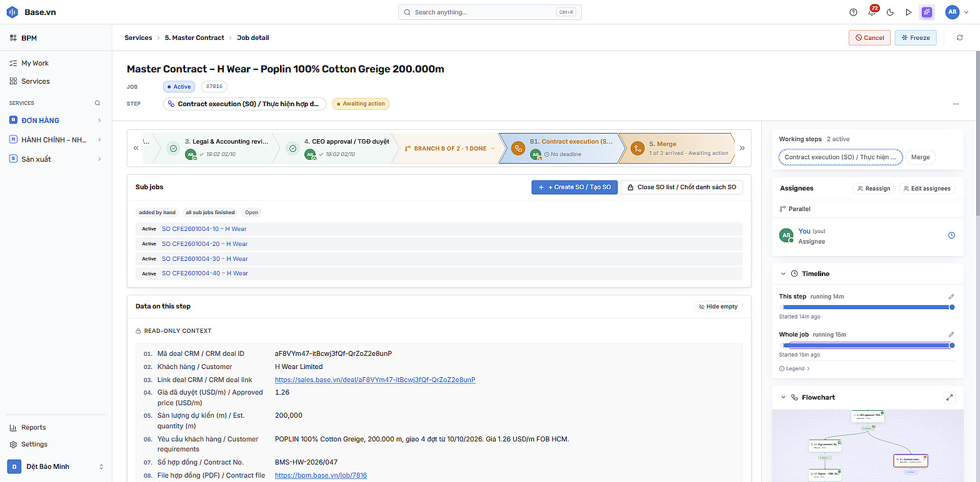
Task: Open Services in the sidebar
Action: click(x=36, y=81)
